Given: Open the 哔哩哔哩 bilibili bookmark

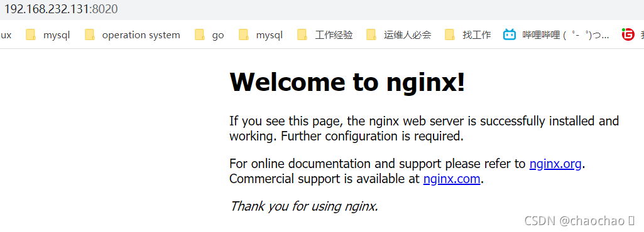Looking at the screenshot, I should [556, 35].
